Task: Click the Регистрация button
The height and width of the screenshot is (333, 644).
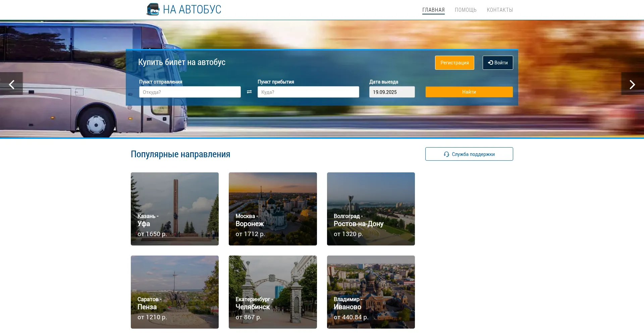Action: coord(454,63)
